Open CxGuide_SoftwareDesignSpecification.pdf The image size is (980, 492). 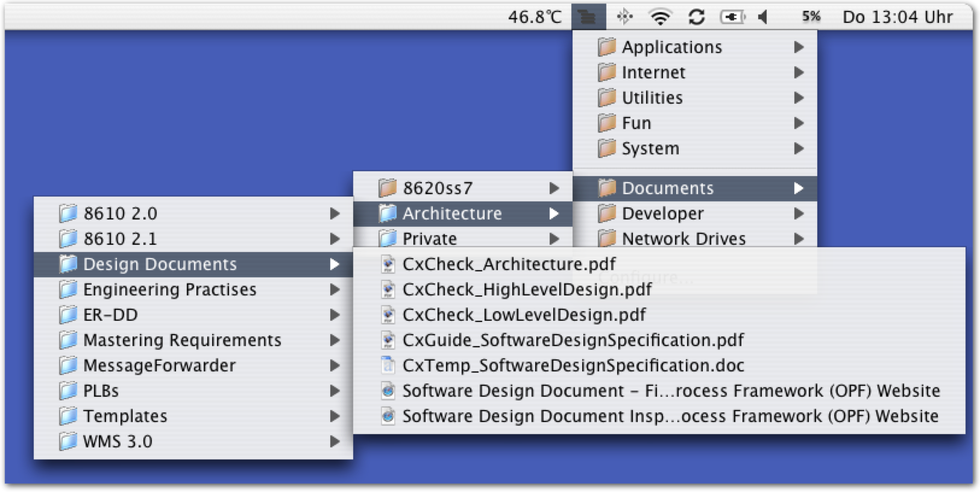pos(573,340)
